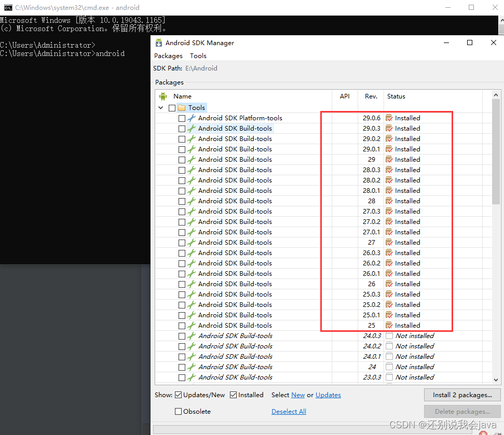This screenshot has width=504, height=435.
Task: Click wrench icon of Build-tools 26.0.1 row
Action: tap(192, 274)
